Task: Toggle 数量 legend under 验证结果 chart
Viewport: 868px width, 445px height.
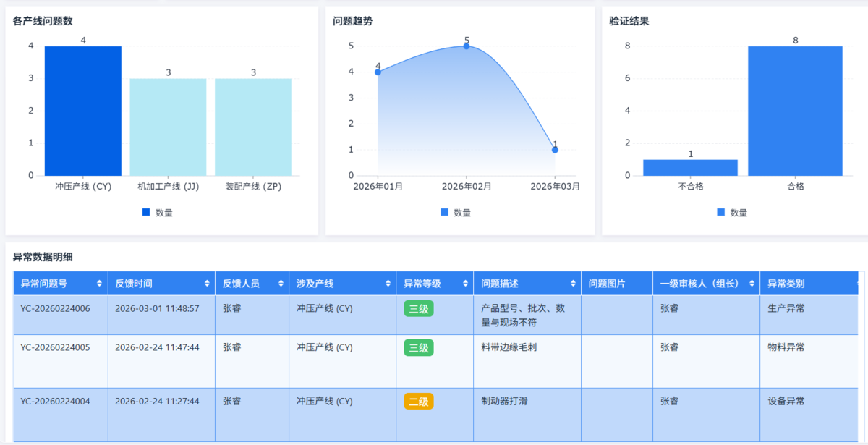Action: (x=731, y=213)
